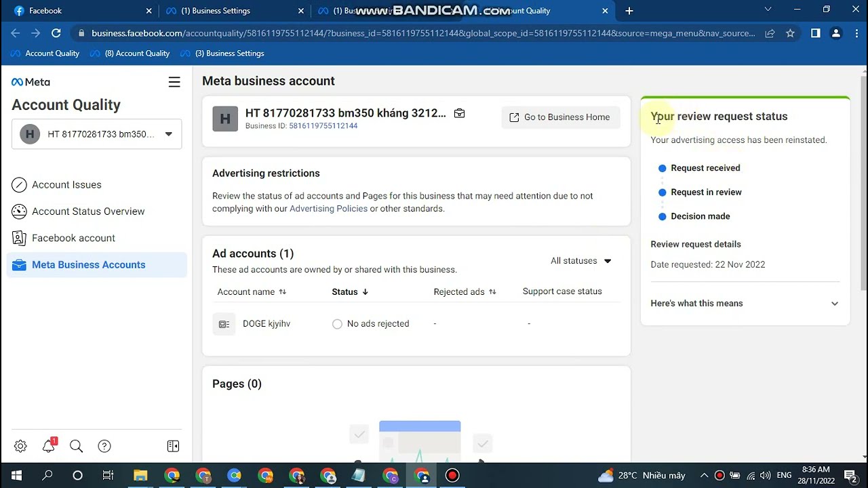Close the Facebook browser tab

coord(149,11)
